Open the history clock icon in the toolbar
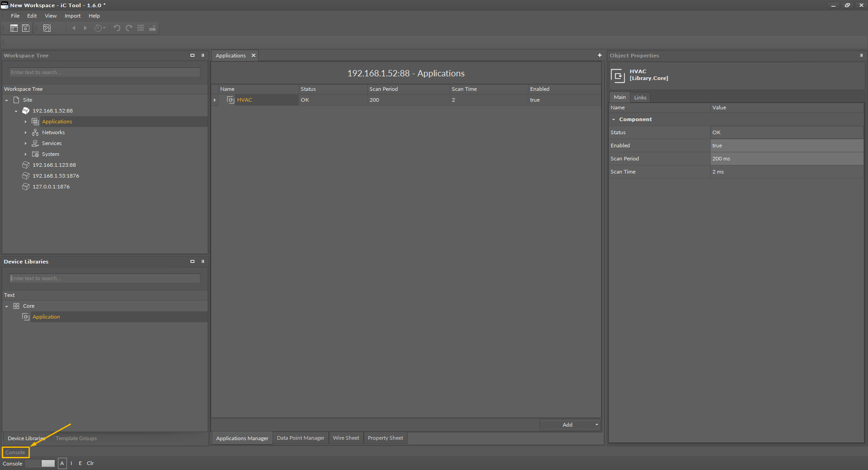The image size is (868, 470). [x=99, y=28]
